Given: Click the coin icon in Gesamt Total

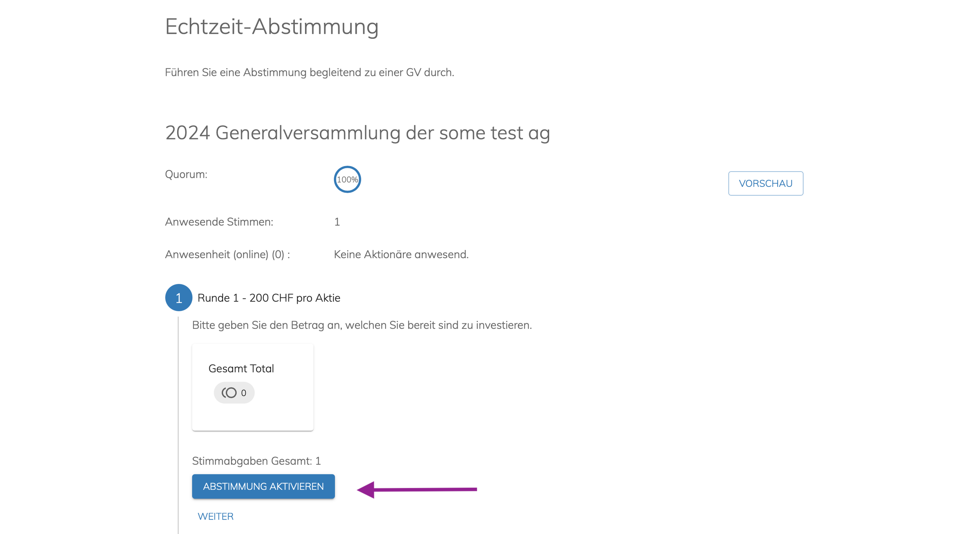Looking at the screenshot, I should (229, 393).
